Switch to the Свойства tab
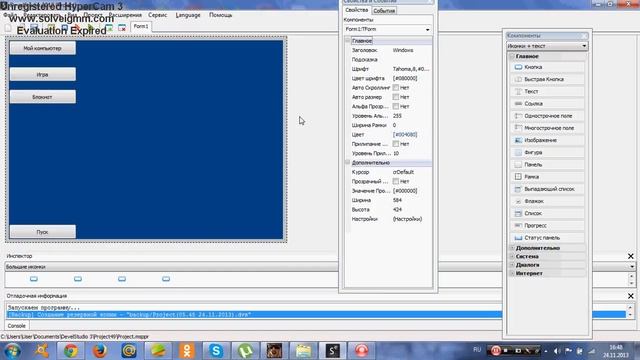Viewport: 640px width, 360px height. click(x=357, y=10)
